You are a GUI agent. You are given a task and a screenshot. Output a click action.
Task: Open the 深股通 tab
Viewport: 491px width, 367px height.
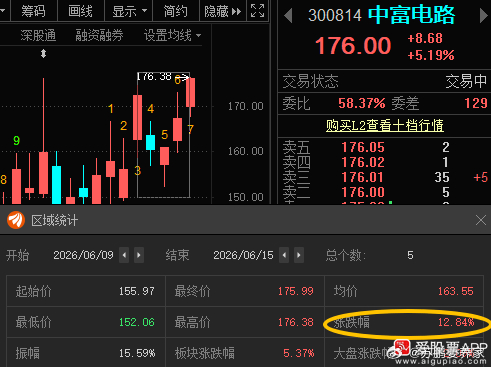(x=38, y=35)
